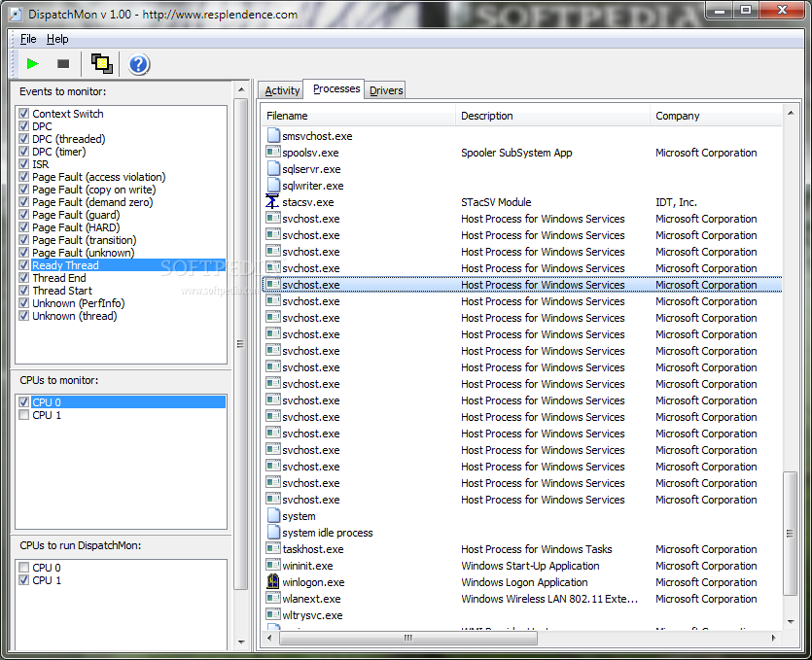Click the system idle process icon
812x660 pixels.
tap(273, 532)
